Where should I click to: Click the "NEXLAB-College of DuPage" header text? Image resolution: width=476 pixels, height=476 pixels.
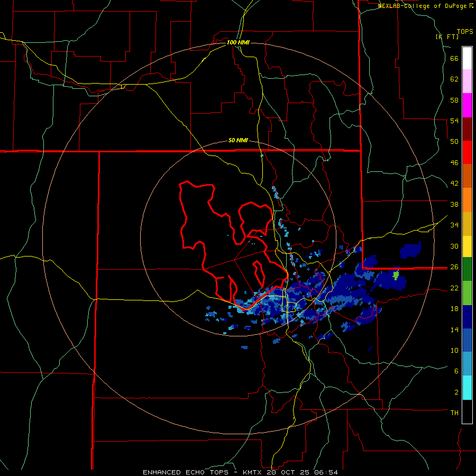coord(422,6)
